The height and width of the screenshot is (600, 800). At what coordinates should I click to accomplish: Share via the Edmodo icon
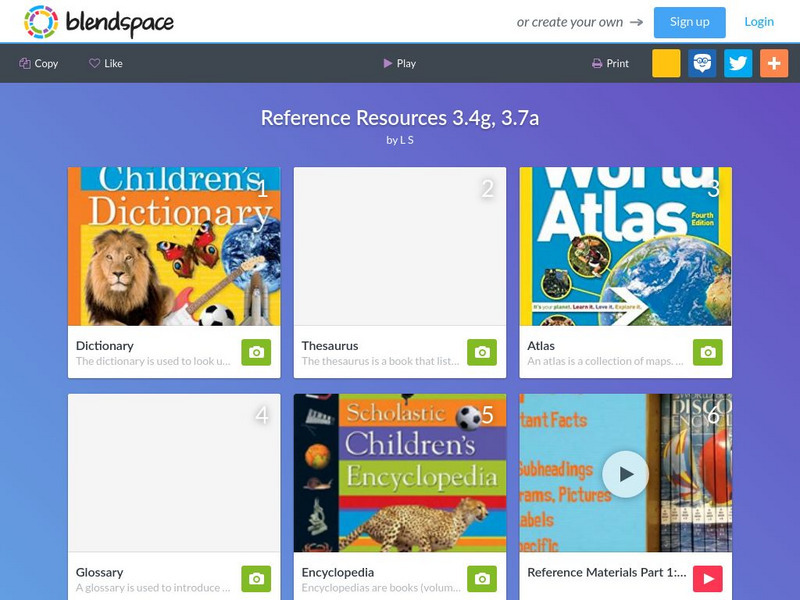tap(702, 63)
